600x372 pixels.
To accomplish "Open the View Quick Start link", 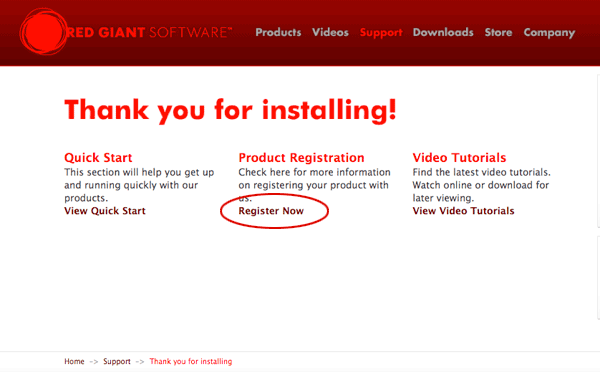I will click(x=105, y=211).
